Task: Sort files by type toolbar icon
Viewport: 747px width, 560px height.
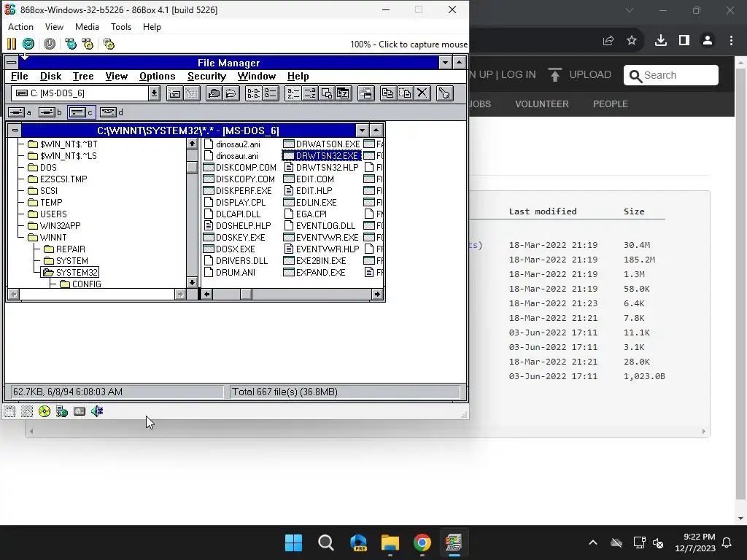Action: [309, 93]
